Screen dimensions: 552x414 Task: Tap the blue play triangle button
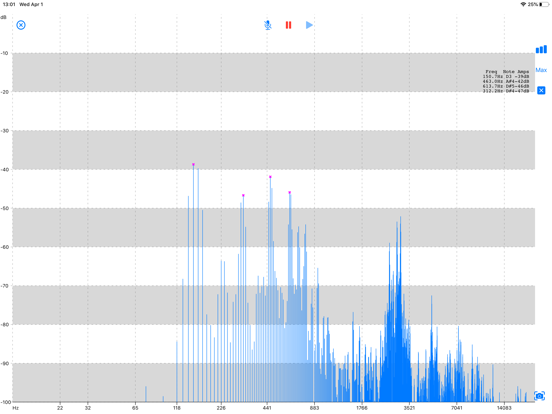309,25
